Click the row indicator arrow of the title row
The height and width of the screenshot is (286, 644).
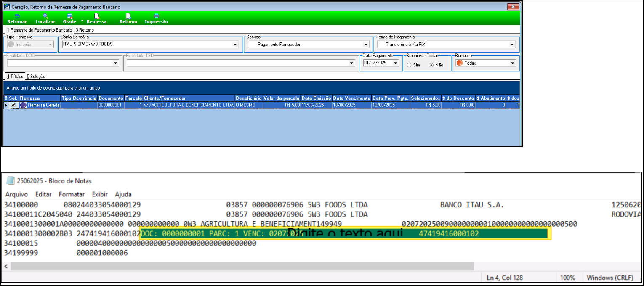coord(6,105)
